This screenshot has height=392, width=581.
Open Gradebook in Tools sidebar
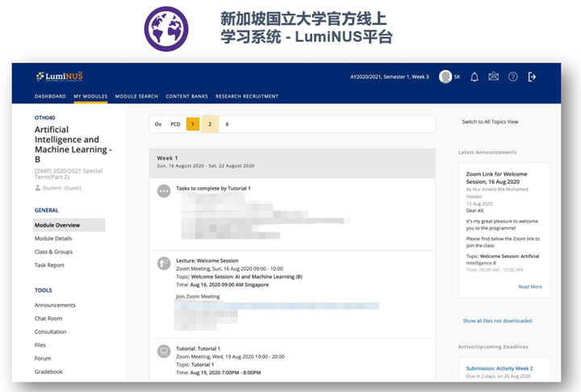point(48,372)
